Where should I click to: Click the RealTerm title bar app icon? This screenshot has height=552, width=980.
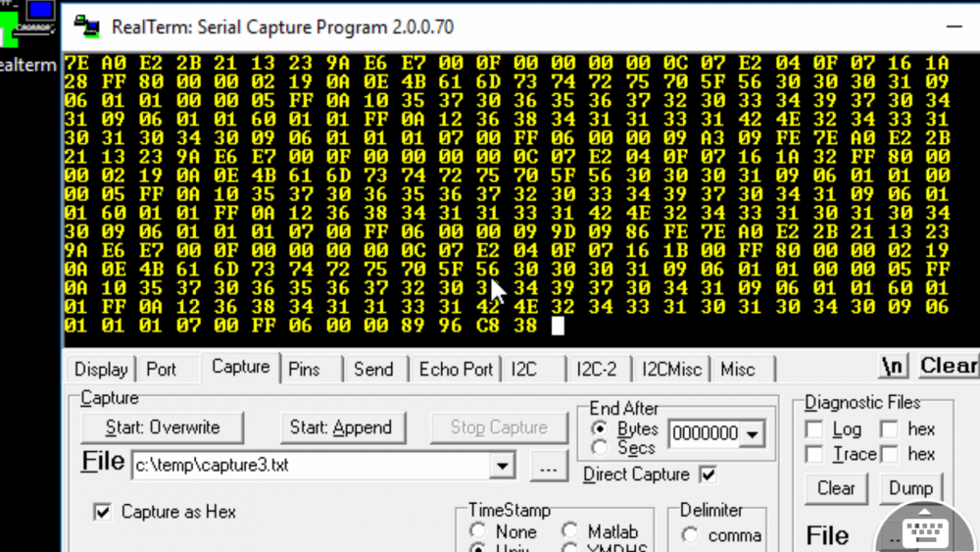(87, 25)
